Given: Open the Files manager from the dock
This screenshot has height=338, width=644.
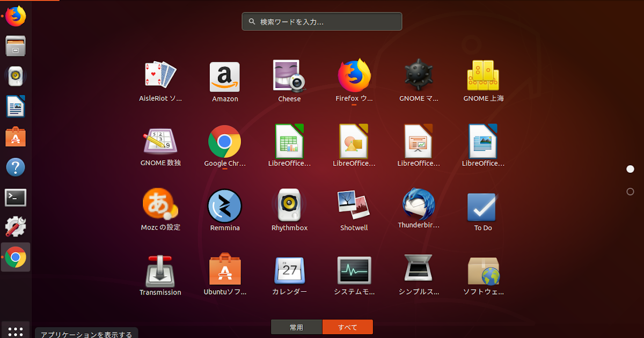Looking at the screenshot, I should (x=16, y=46).
